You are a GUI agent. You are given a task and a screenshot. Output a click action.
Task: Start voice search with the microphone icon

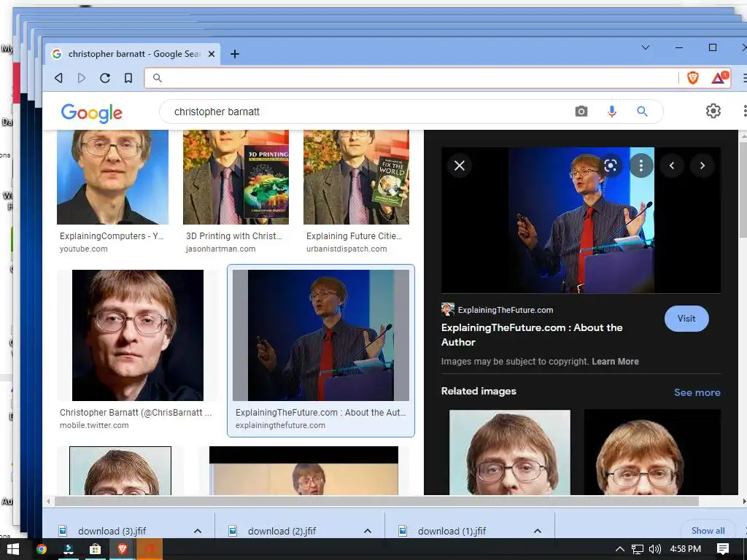612,112
